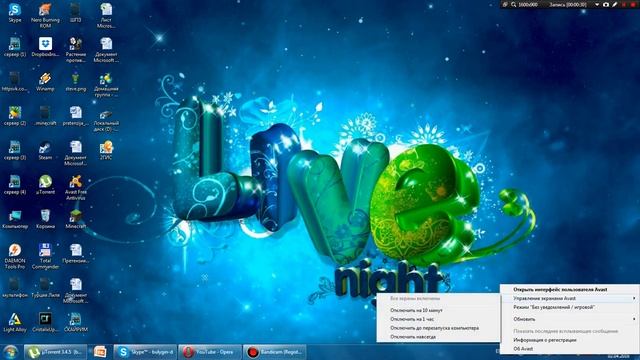Select the Локальный диск (D) shortcut
This screenshot has width=640, height=360.
point(106,119)
